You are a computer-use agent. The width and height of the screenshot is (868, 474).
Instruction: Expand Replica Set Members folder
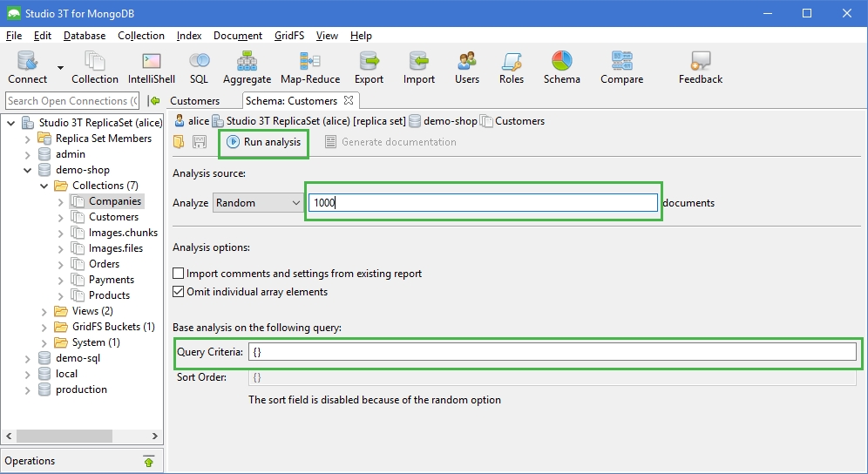pyautogui.click(x=28, y=139)
